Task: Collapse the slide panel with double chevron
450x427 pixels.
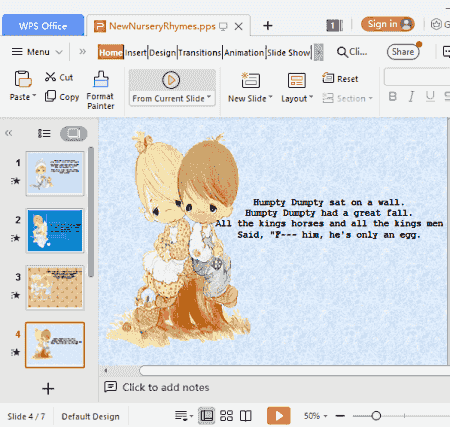Action: coord(9,133)
